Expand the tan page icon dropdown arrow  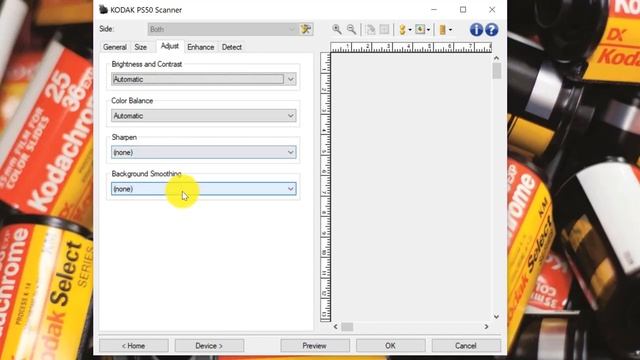click(450, 30)
